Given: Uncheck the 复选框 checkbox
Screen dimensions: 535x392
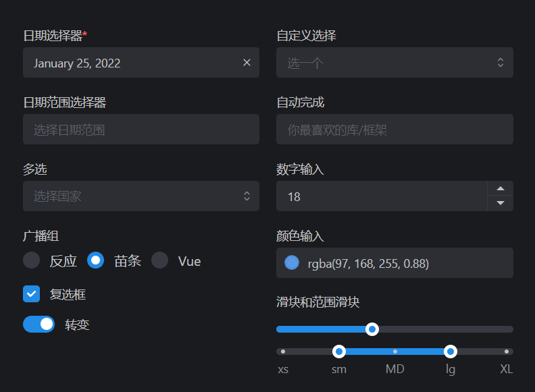Looking at the screenshot, I should [31, 293].
